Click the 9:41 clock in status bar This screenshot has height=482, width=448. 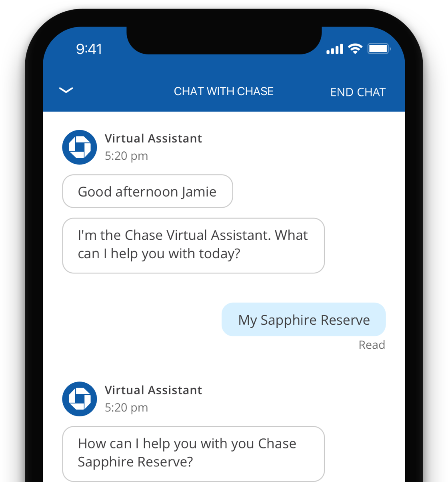coord(89,49)
